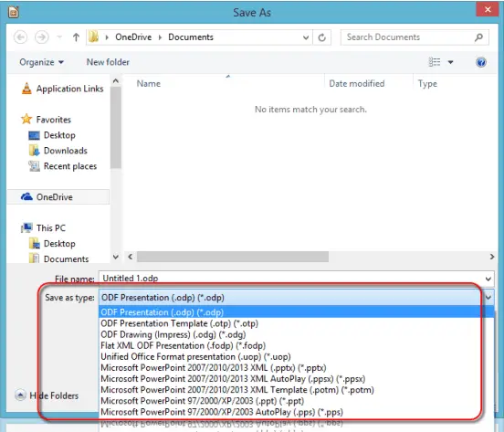Click the search magnifier icon

click(x=478, y=37)
